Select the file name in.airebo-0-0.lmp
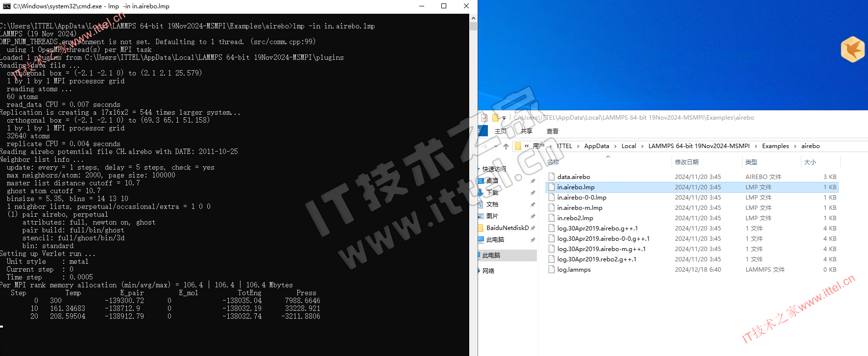The image size is (868, 356). pyautogui.click(x=582, y=197)
